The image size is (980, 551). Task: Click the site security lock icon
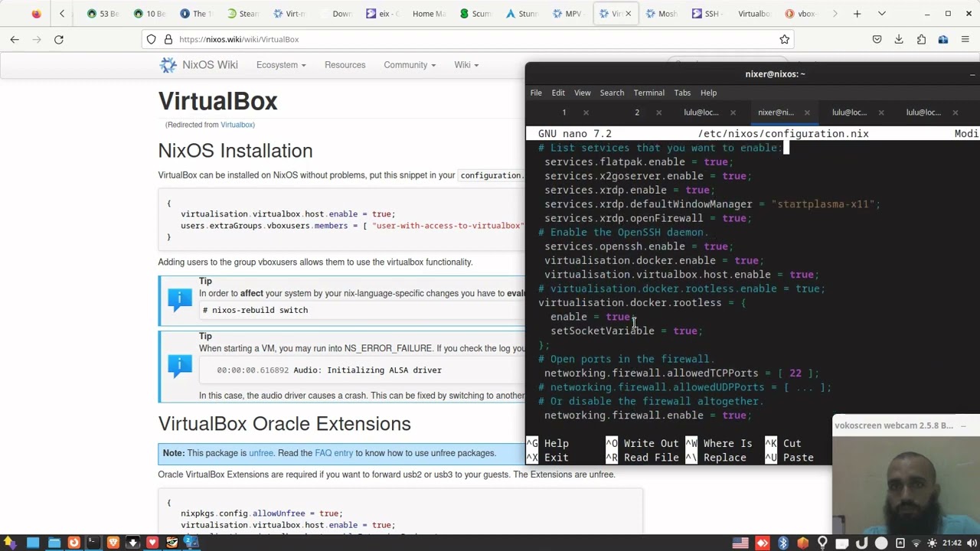tap(168, 39)
